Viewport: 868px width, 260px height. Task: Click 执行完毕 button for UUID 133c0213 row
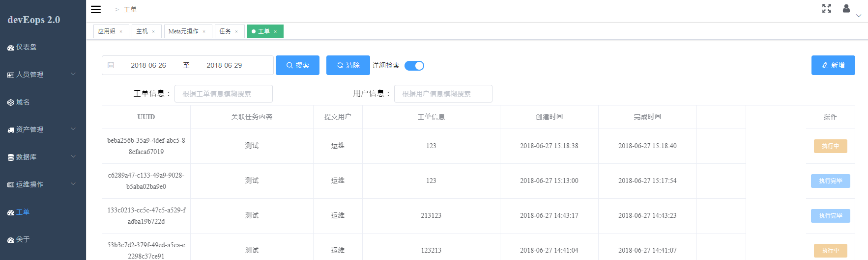point(831,216)
